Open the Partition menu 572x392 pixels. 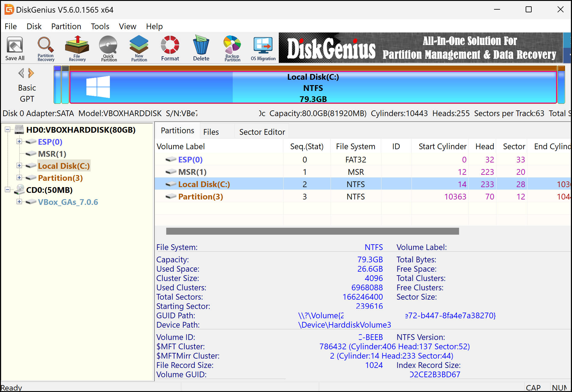tap(66, 26)
